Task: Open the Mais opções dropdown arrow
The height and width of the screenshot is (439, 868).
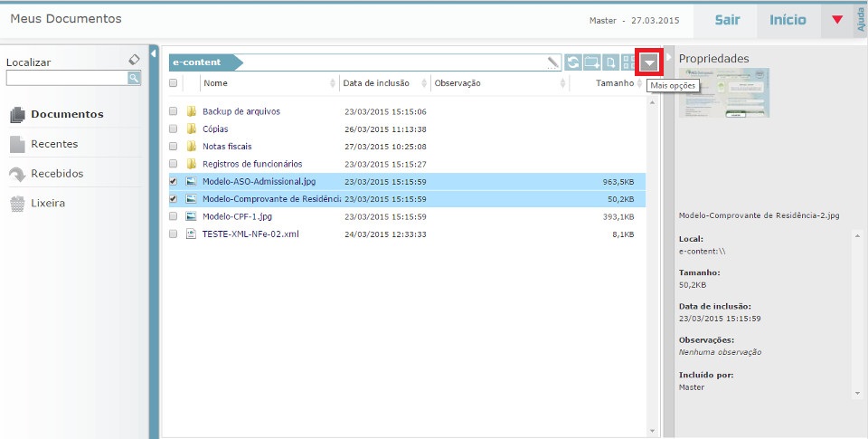Action: [x=649, y=62]
